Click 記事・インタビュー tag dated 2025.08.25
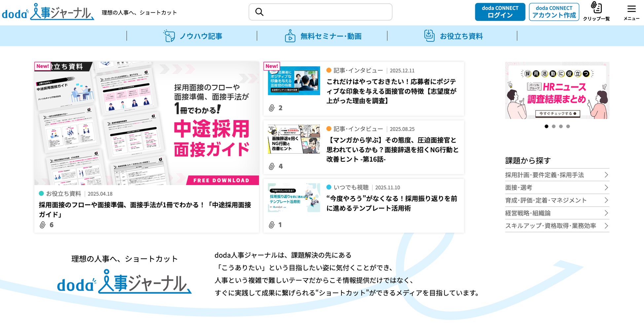 point(355,129)
